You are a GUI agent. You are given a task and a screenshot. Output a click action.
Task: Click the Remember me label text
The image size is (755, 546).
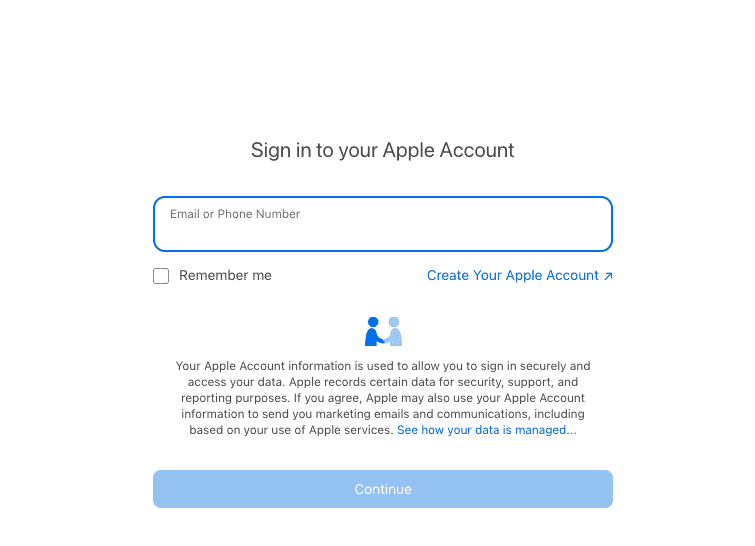tap(225, 275)
